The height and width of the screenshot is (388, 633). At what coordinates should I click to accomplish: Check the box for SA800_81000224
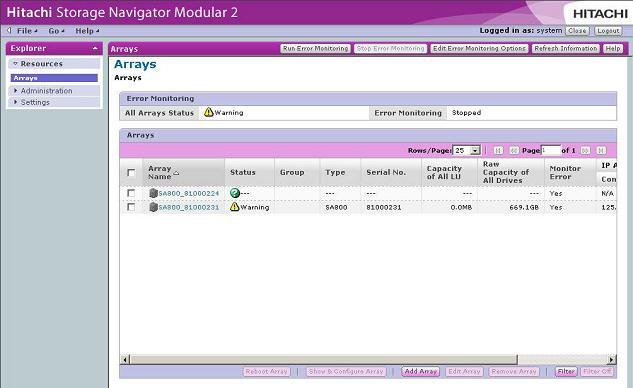click(131, 193)
